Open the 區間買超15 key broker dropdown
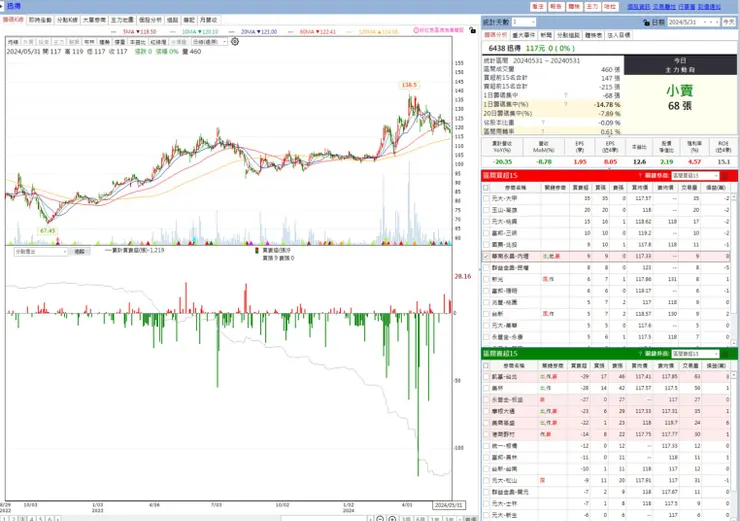Viewport: 740px width, 521px height. (x=695, y=176)
